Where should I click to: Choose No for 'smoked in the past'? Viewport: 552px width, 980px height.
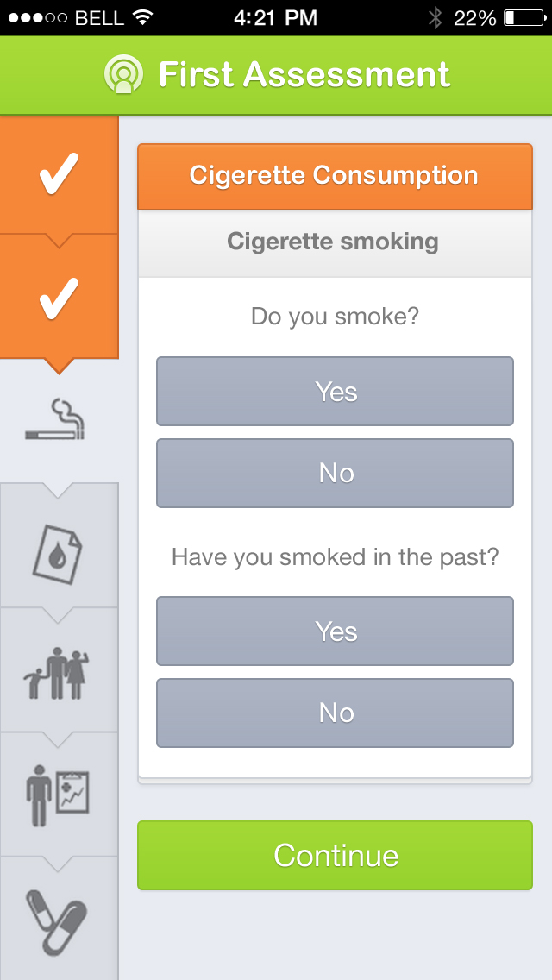(x=335, y=713)
